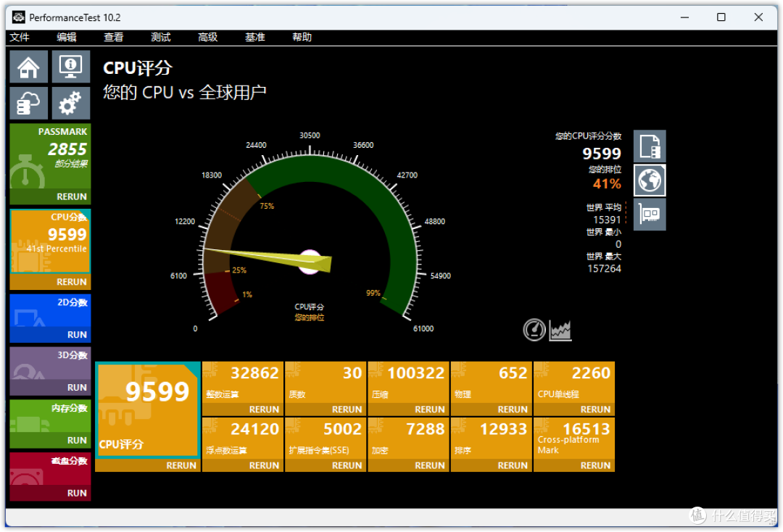The height and width of the screenshot is (532, 783).
Task: Open the cloud baseline manager icon
Action: [x=29, y=103]
